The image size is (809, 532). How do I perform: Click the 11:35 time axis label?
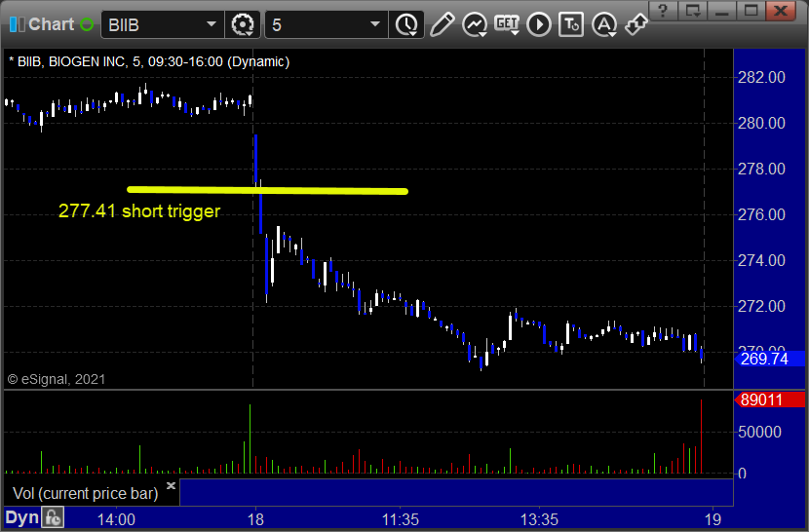(x=400, y=519)
